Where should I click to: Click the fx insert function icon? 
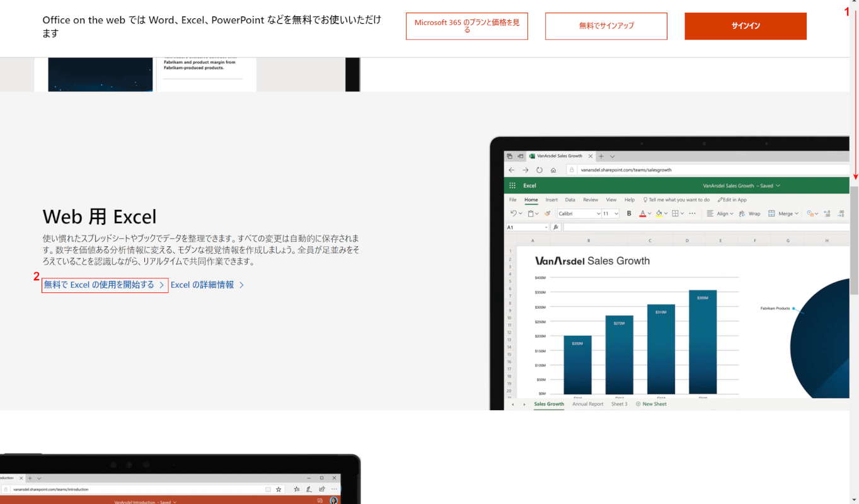coord(556,227)
